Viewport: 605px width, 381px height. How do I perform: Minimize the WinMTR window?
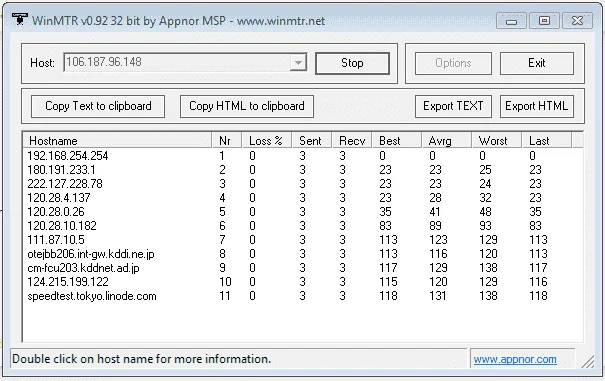coord(511,21)
